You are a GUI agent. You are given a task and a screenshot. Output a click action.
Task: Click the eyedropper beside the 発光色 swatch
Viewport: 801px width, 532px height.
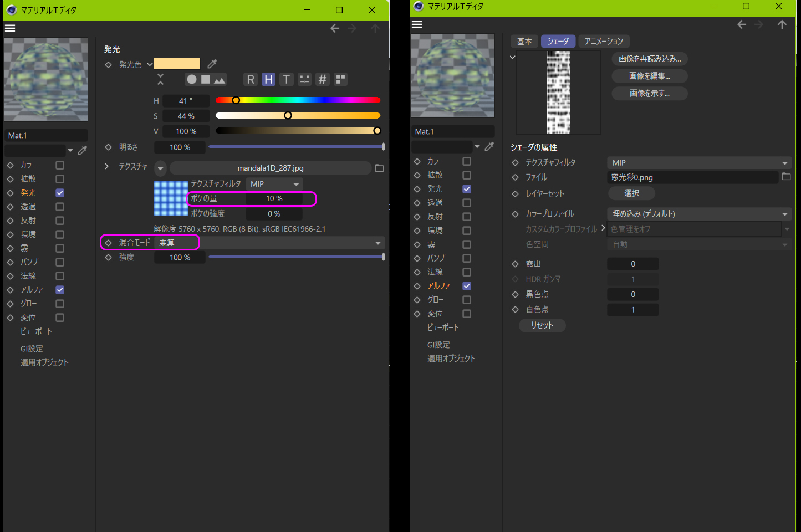point(212,64)
